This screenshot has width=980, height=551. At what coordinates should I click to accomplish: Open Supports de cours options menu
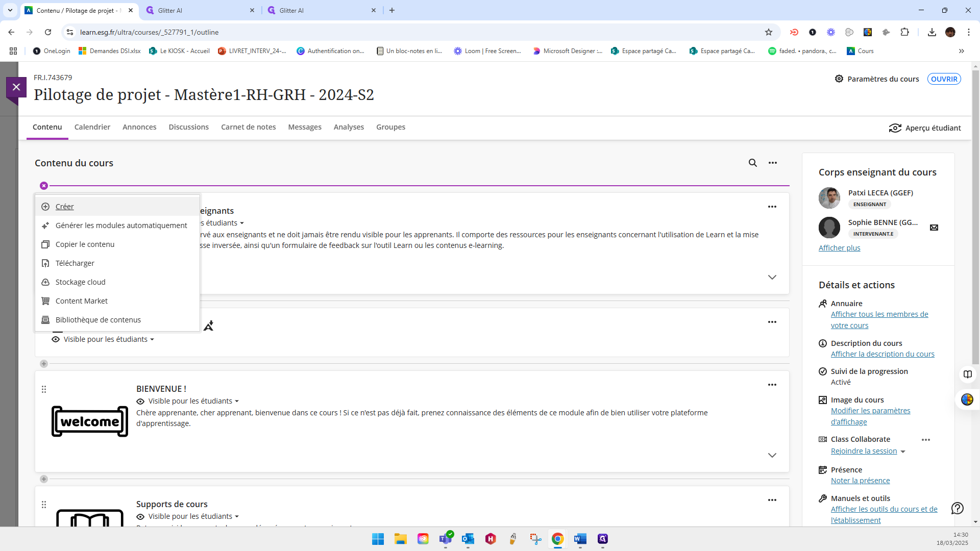(x=772, y=500)
